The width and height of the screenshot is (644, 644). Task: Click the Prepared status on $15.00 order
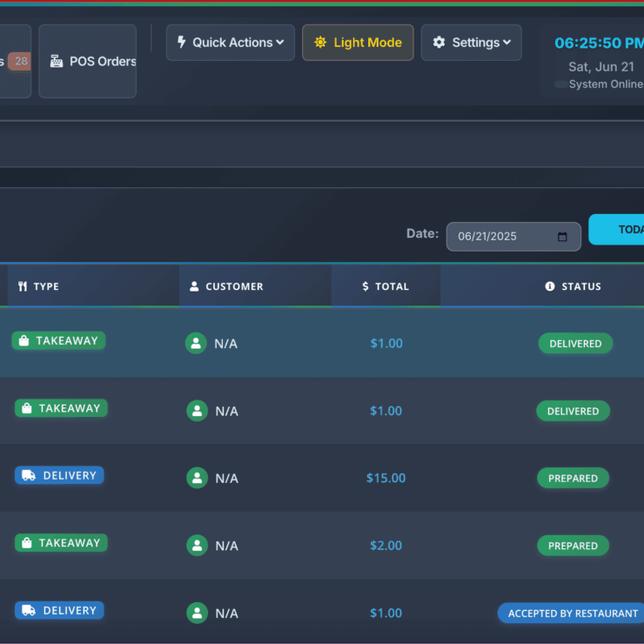(573, 479)
